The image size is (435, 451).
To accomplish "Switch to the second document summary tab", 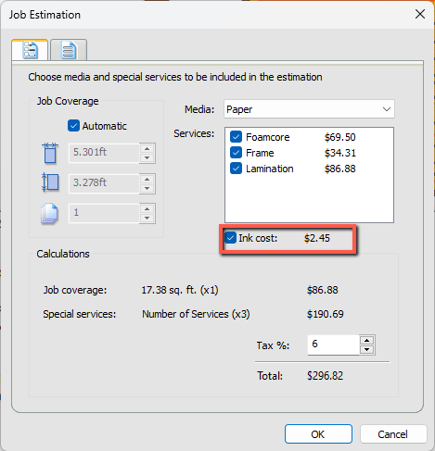I will 68,50.
